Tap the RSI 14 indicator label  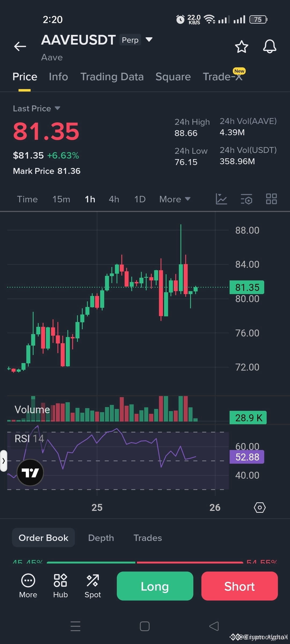click(29, 438)
